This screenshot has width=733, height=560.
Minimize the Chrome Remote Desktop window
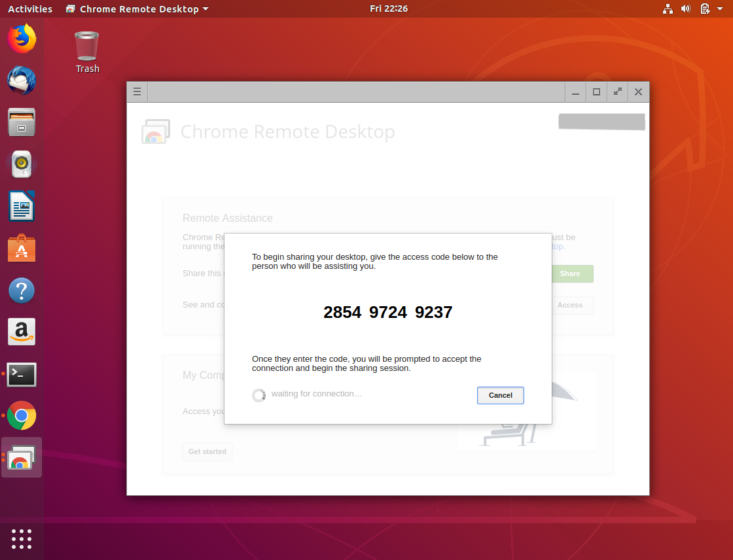click(575, 92)
